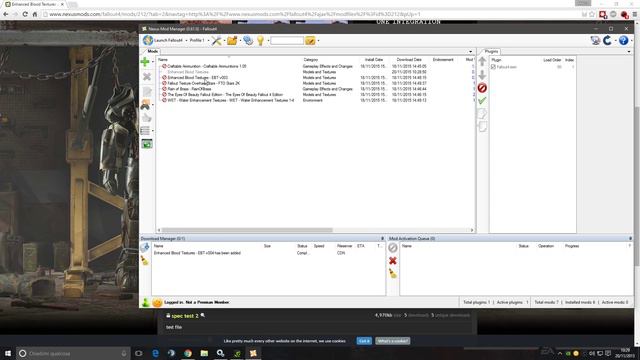Click the change game mode computer icon
The image size is (640, 360).
coord(596,40)
